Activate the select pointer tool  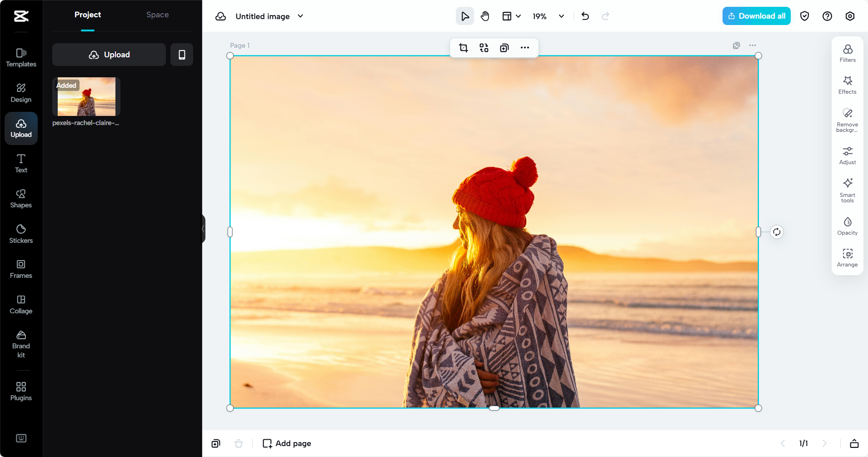(464, 16)
